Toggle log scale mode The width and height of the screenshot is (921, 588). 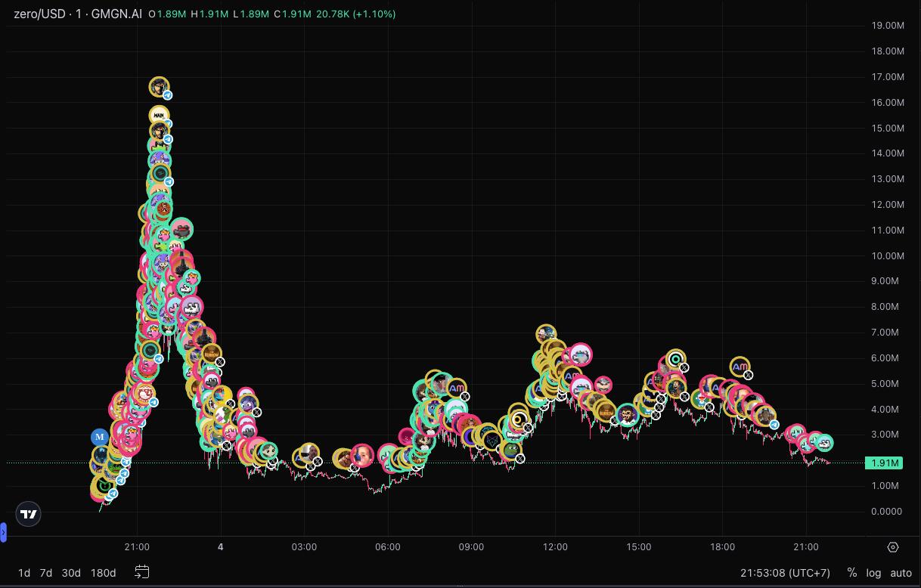tap(873, 572)
